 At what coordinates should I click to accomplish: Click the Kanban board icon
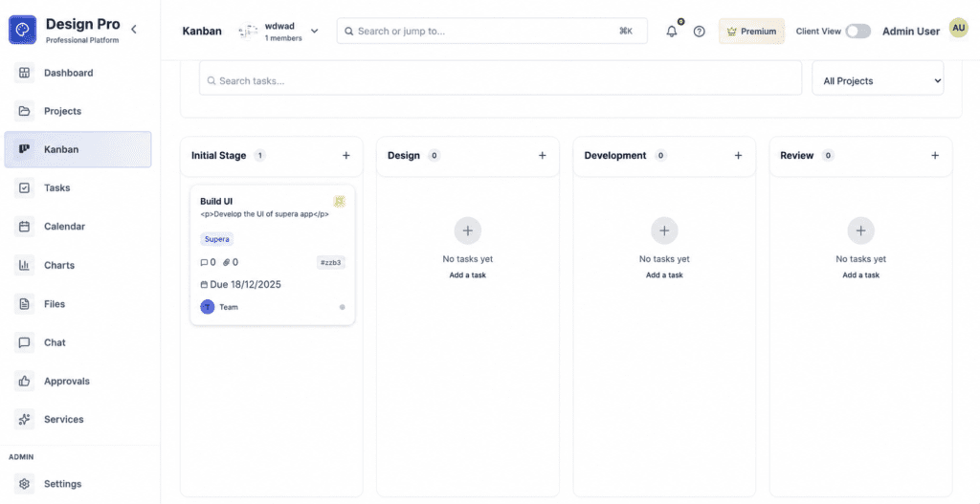pyautogui.click(x=24, y=149)
